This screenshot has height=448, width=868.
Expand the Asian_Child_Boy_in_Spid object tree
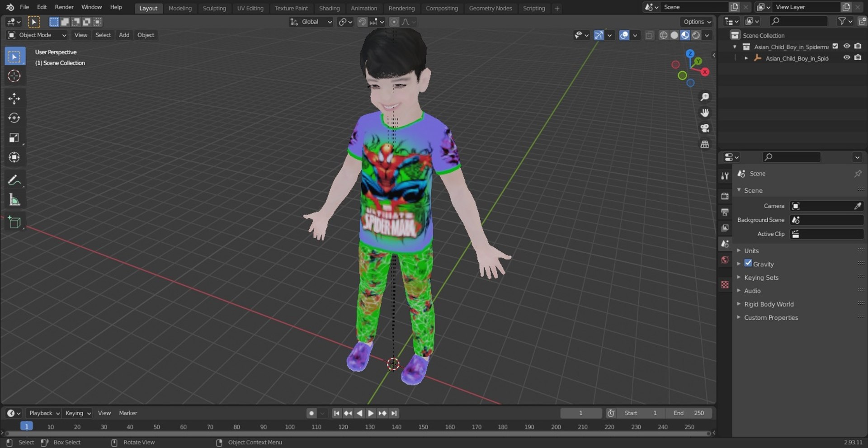tap(746, 58)
